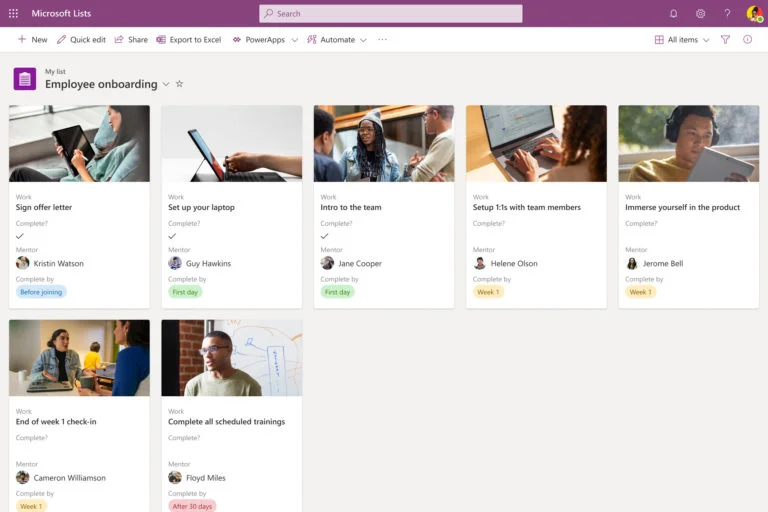This screenshot has height=512, width=768.
Task: Select the Set up your laptop title
Action: pos(201,207)
